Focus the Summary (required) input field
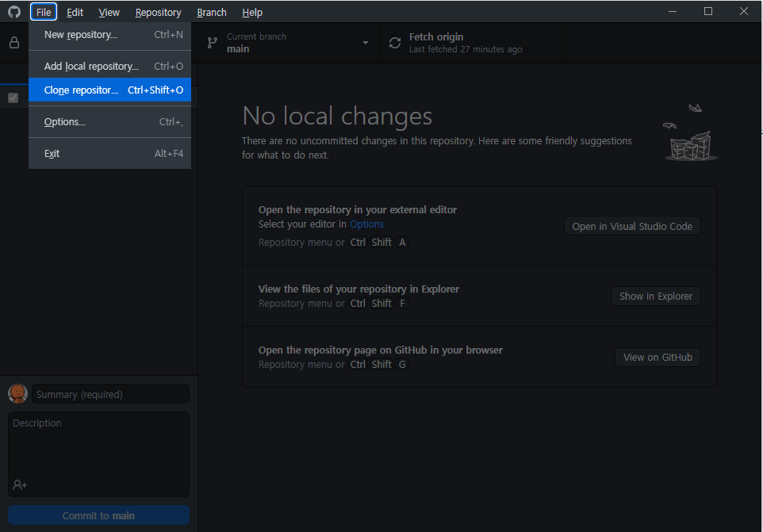This screenshot has width=763, height=532. 110,394
